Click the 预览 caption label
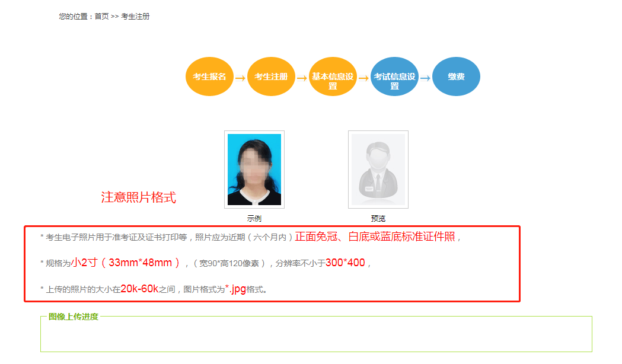622x364 pixels. [x=378, y=219]
